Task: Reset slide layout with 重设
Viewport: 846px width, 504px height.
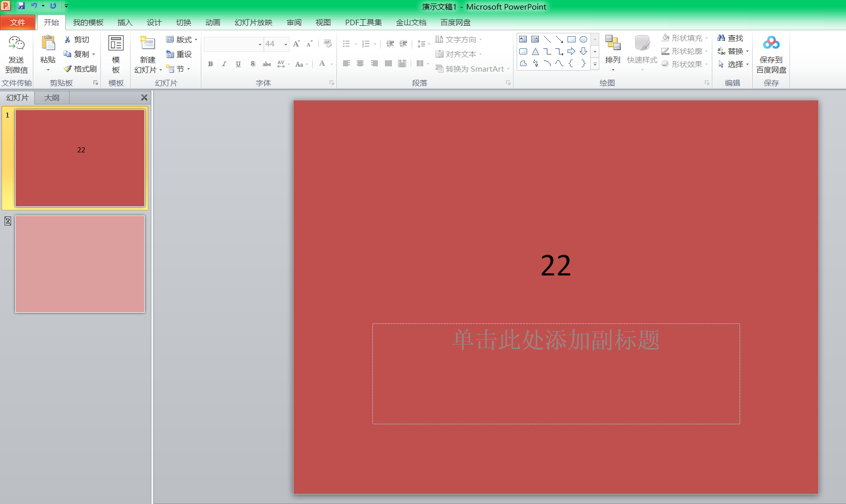Action: point(179,54)
